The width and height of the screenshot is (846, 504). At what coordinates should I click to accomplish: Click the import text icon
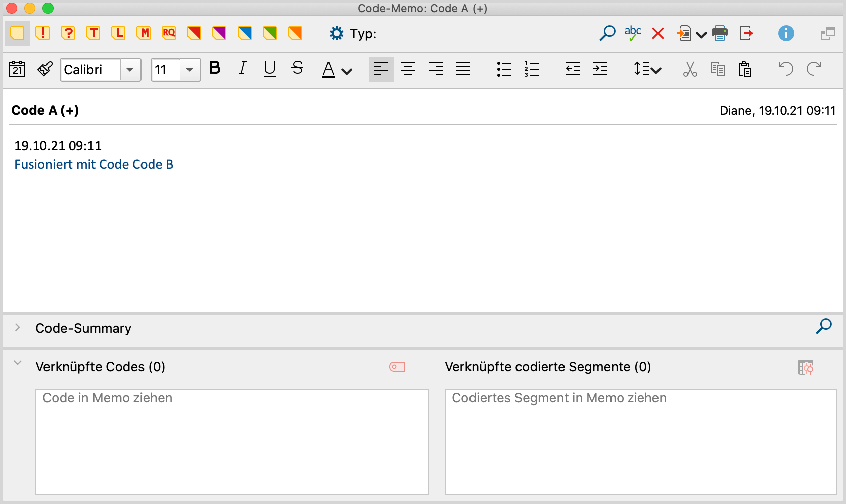(684, 34)
